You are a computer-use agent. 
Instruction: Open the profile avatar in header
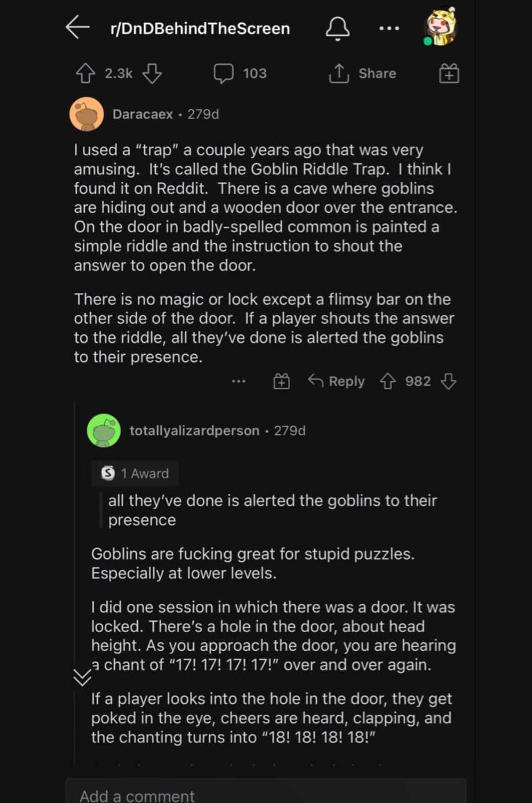[x=441, y=28]
